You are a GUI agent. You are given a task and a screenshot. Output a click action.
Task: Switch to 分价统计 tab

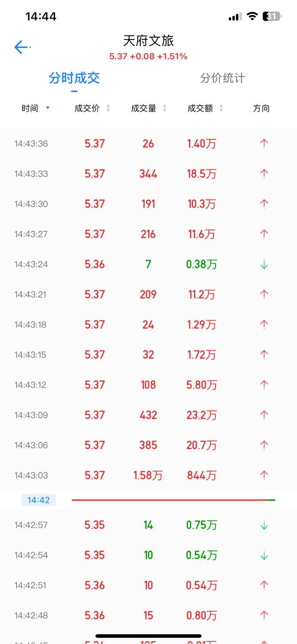click(222, 78)
